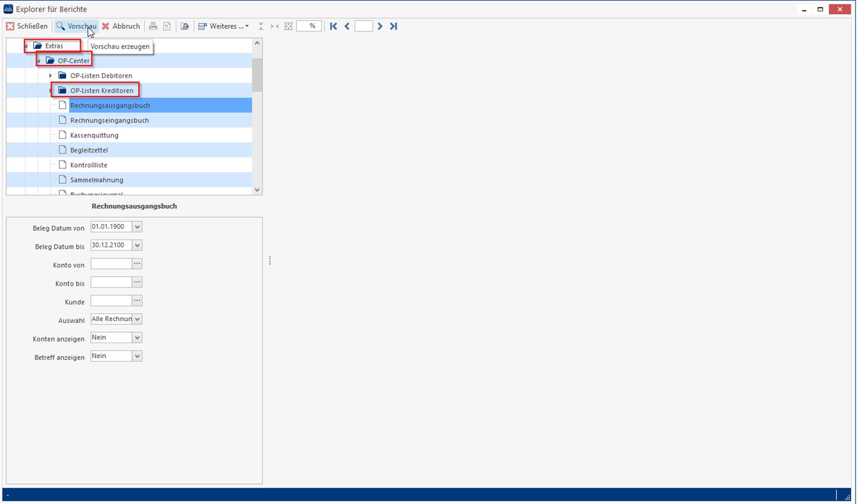Click the Schließen button
This screenshot has height=504, width=857.
click(x=27, y=26)
